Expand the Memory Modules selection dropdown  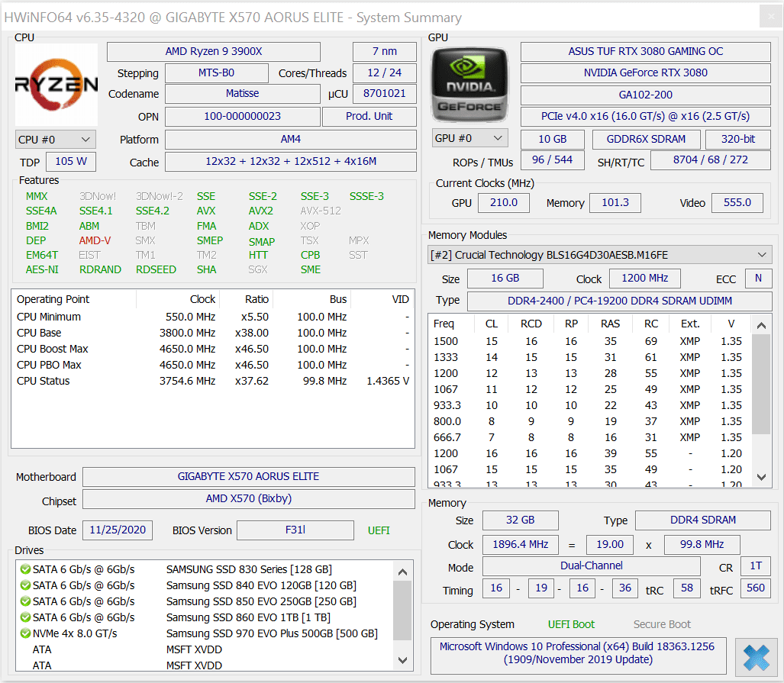[x=599, y=255]
